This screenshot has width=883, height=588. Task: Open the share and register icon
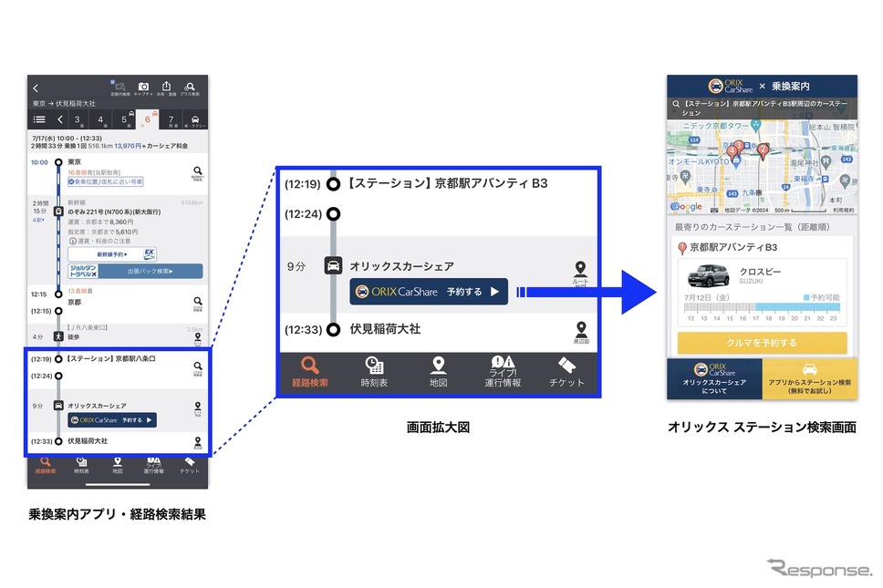[x=166, y=88]
